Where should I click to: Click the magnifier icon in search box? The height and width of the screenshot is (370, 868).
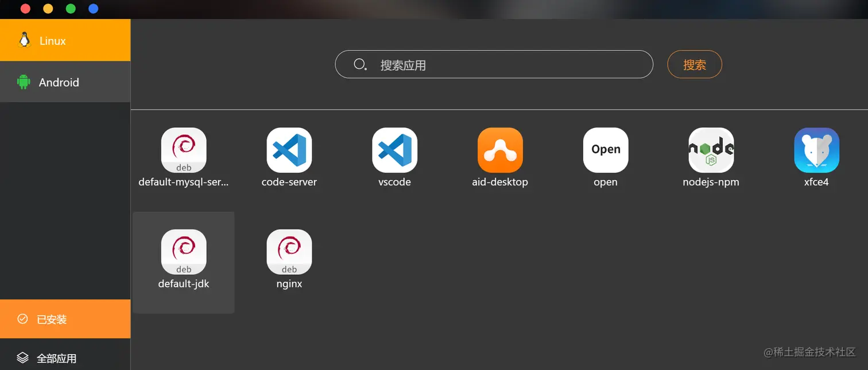[361, 64]
